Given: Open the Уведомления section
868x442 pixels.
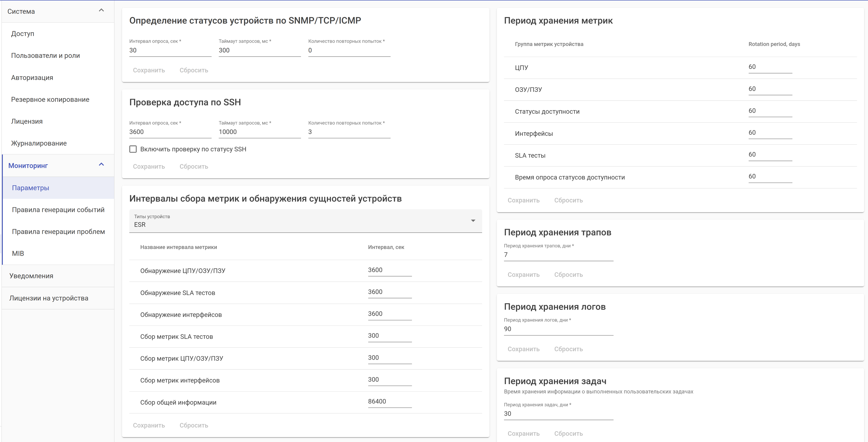Looking at the screenshot, I should click(x=31, y=276).
